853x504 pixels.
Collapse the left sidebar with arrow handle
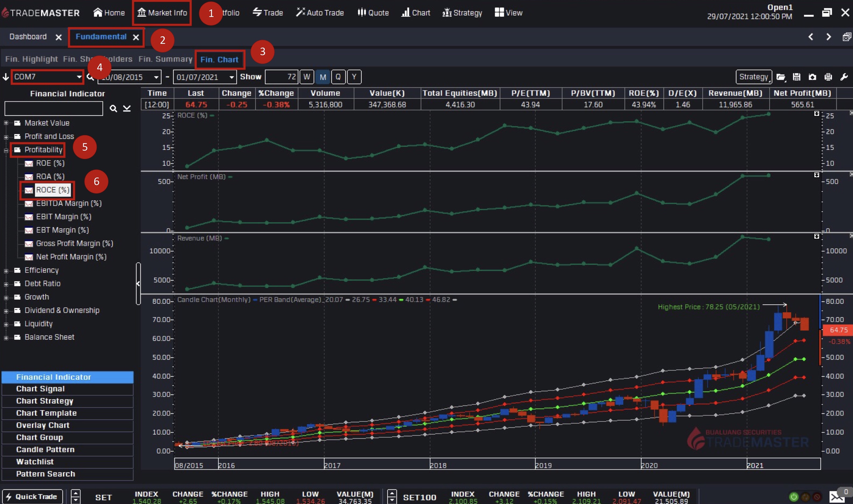pyautogui.click(x=138, y=283)
